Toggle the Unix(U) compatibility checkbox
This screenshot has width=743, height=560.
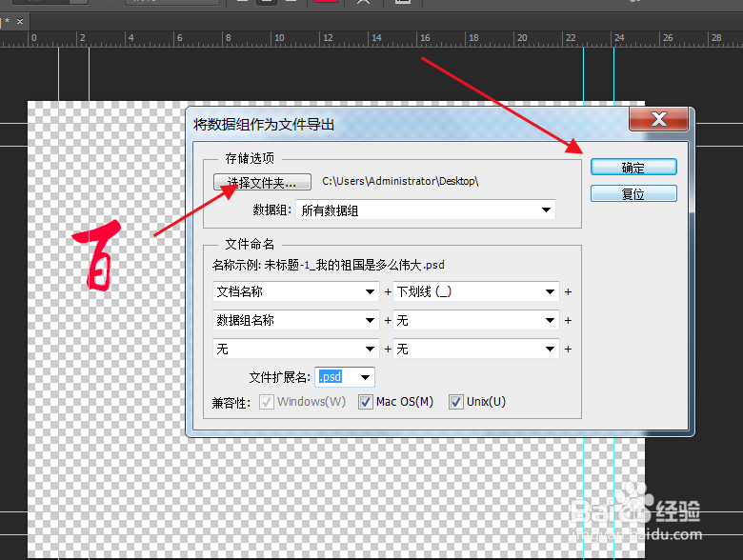(x=456, y=402)
